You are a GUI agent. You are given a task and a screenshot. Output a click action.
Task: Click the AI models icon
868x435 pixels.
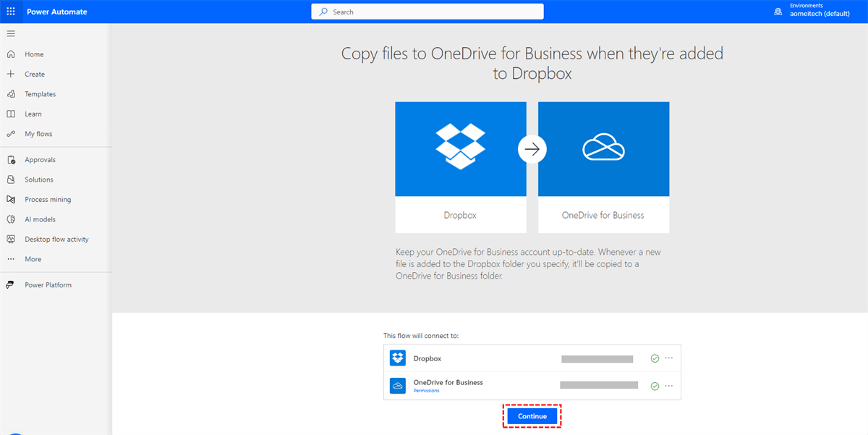[x=10, y=219]
